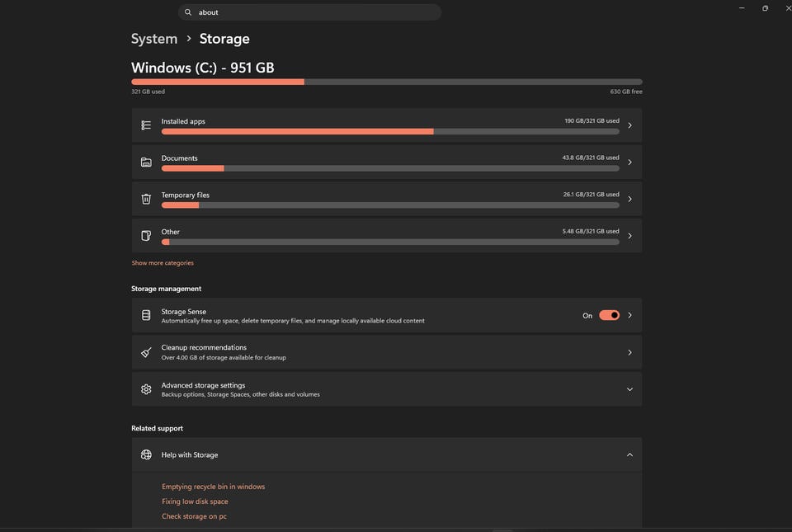Viewport: 792px width, 532px height.
Task: Turn off the Storage Sense toggle
Action: tap(609, 315)
